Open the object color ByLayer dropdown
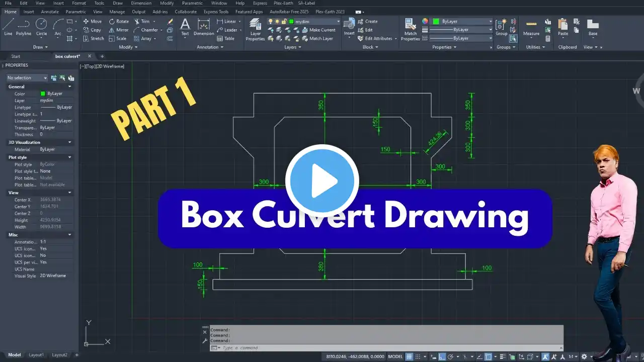Screen dimensions: 644x362 pos(462,22)
